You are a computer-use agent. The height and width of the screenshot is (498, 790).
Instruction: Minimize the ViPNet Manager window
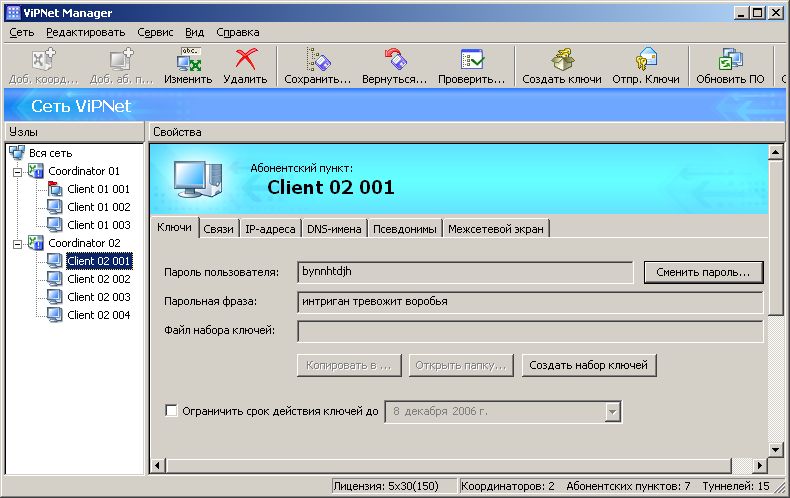741,13
